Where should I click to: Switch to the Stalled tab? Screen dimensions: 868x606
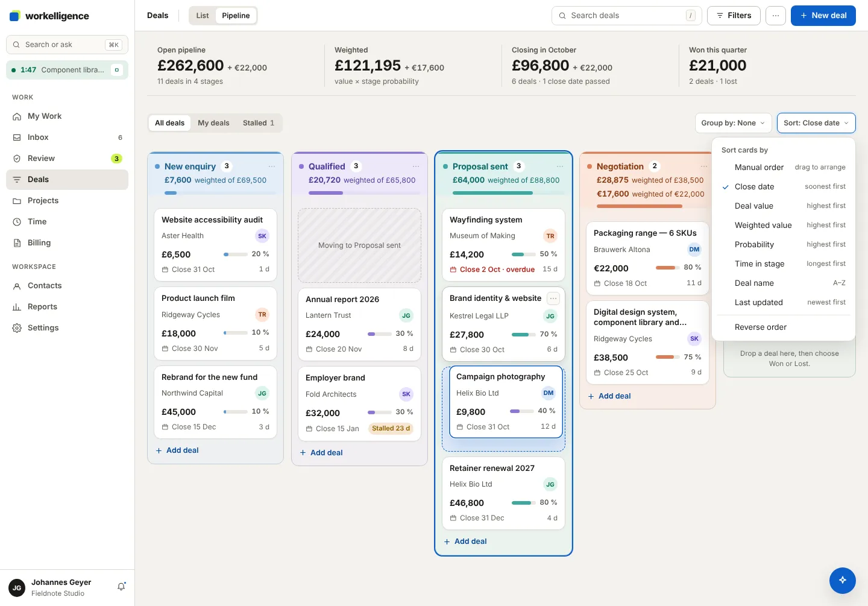(259, 123)
